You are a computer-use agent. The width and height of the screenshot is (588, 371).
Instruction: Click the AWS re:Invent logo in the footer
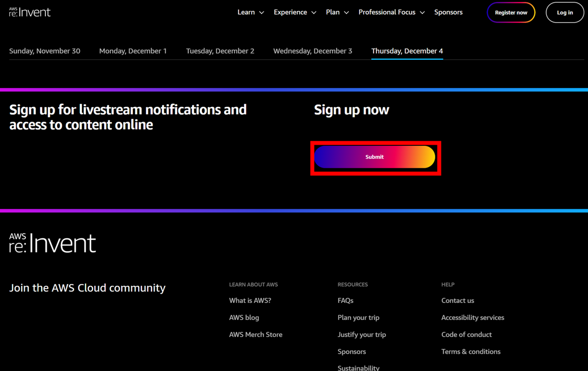click(52, 242)
